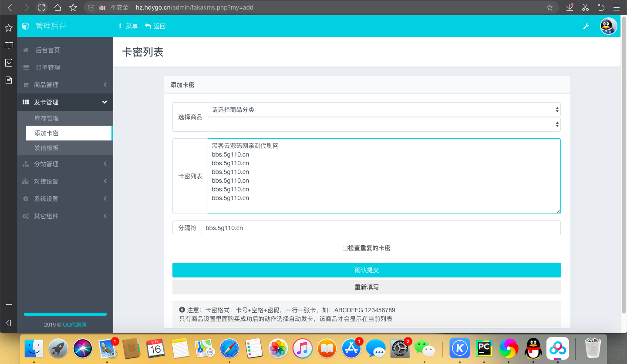This screenshot has width=627, height=364.
Task: Click the 确认提交 button
Action: [x=367, y=270]
